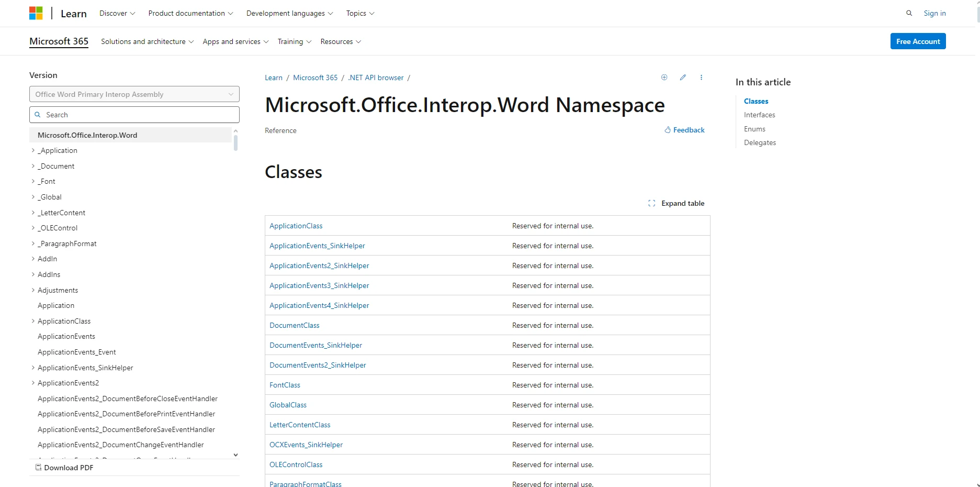Open site search magnifier icon
Image resolution: width=980 pixels, height=487 pixels.
coord(909,13)
